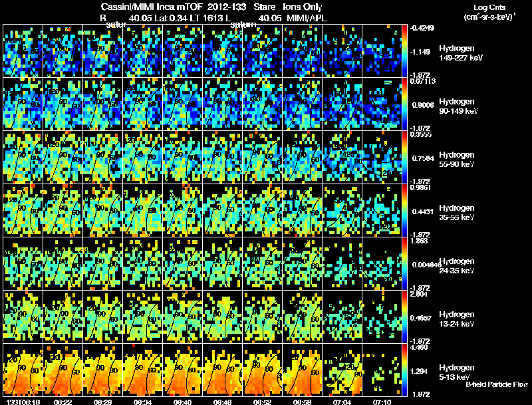
Task: Click the '133T06:16' time axis label
Action: click(23, 402)
